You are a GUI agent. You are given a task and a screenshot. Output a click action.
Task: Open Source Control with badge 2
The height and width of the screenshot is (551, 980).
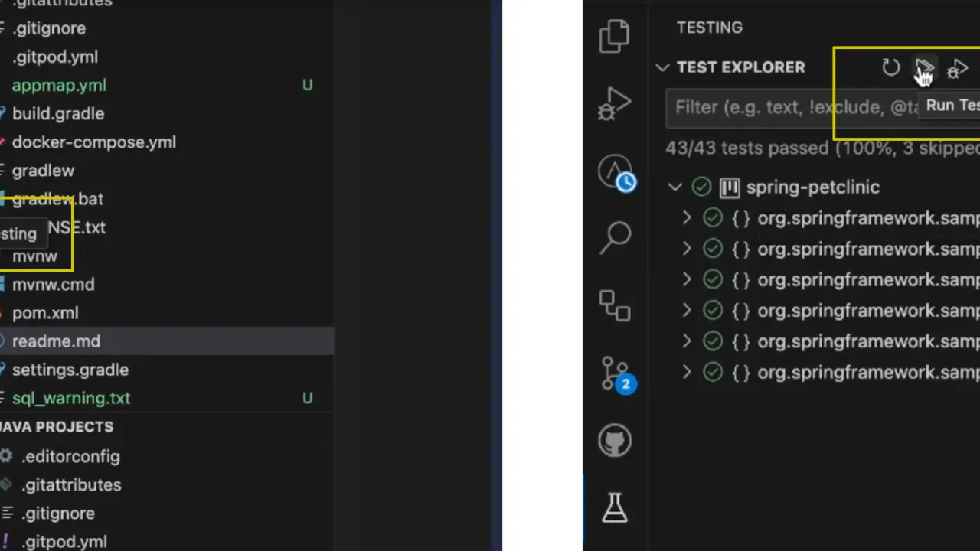617,374
